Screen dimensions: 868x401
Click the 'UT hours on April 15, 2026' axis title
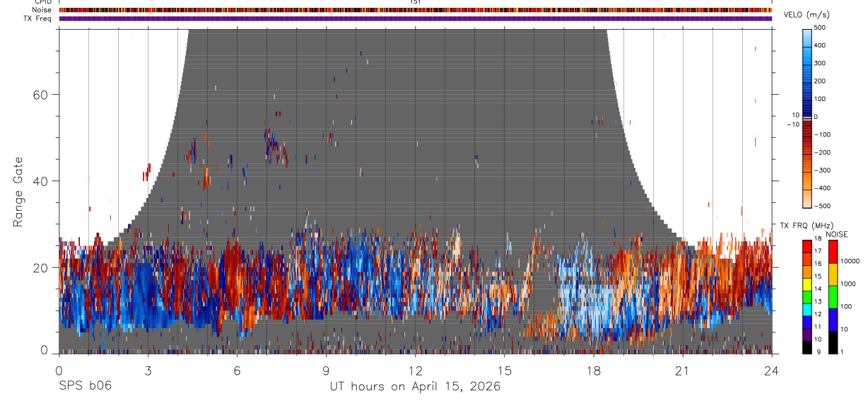coord(415,386)
